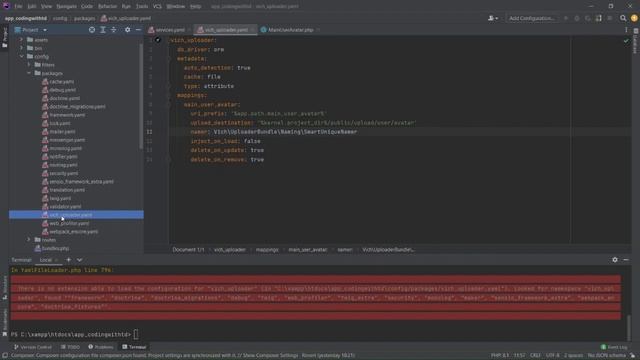Select web_profiler.yaml in project tree

pos(69,223)
